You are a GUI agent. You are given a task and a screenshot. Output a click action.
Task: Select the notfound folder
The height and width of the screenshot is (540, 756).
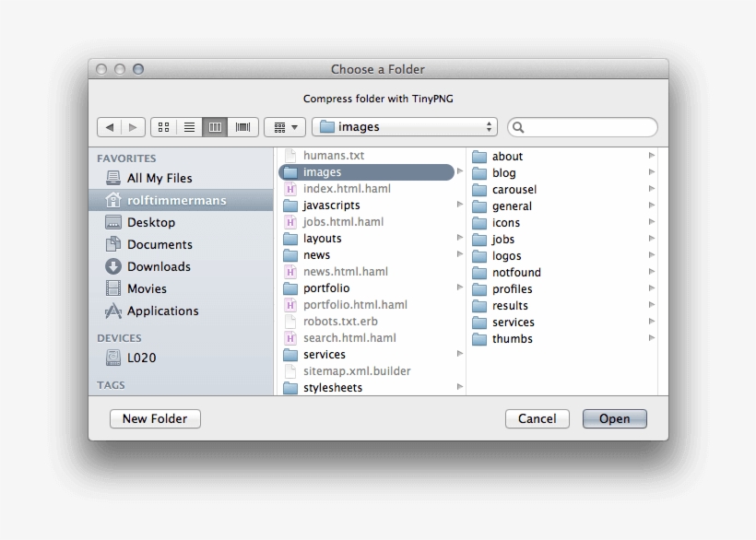[562, 272]
